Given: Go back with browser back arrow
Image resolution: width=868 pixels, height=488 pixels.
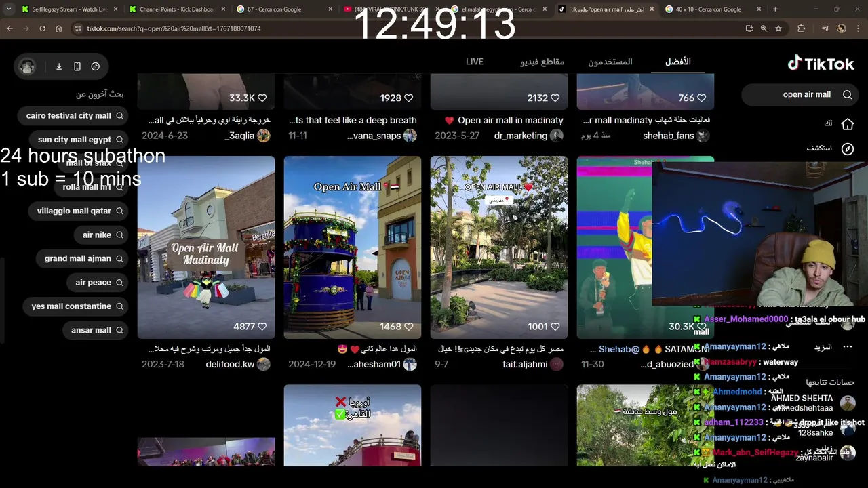Looking at the screenshot, I should 9,28.
